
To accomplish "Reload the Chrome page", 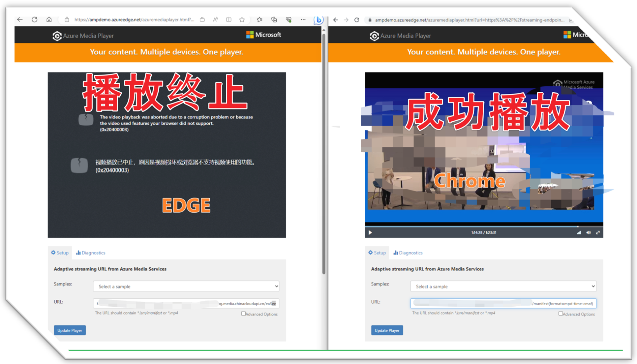I will pos(357,20).
